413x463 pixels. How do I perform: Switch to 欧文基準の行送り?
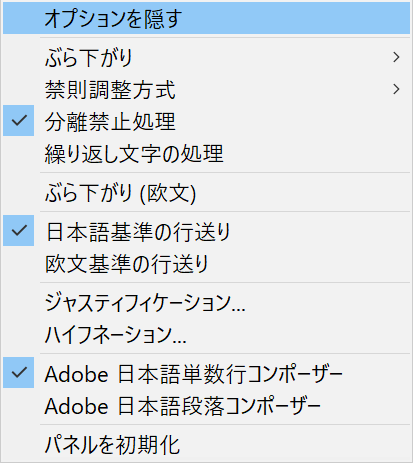206,263
